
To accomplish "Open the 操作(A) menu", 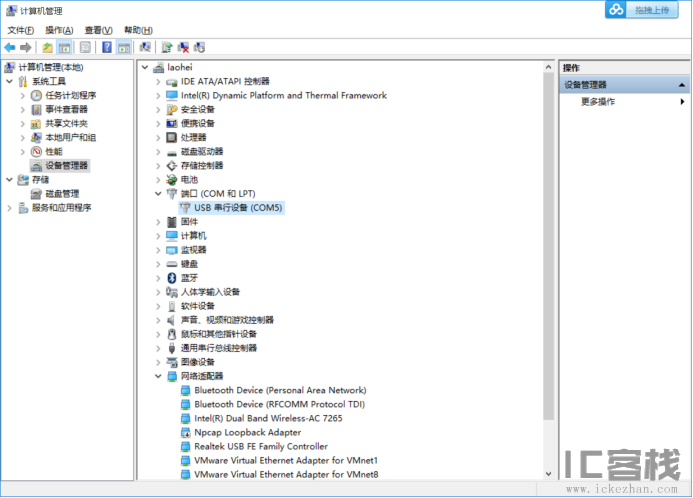I will pos(59,30).
